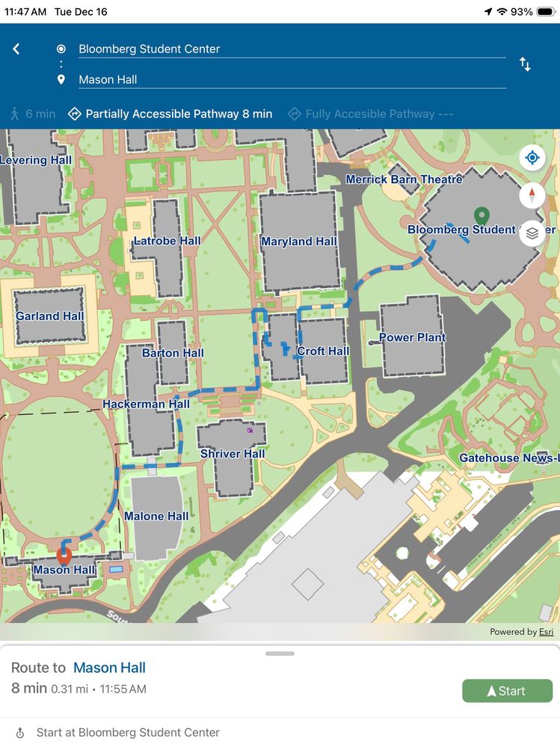Center the map with the locate-me icon
The width and height of the screenshot is (560, 747).
tap(532, 157)
